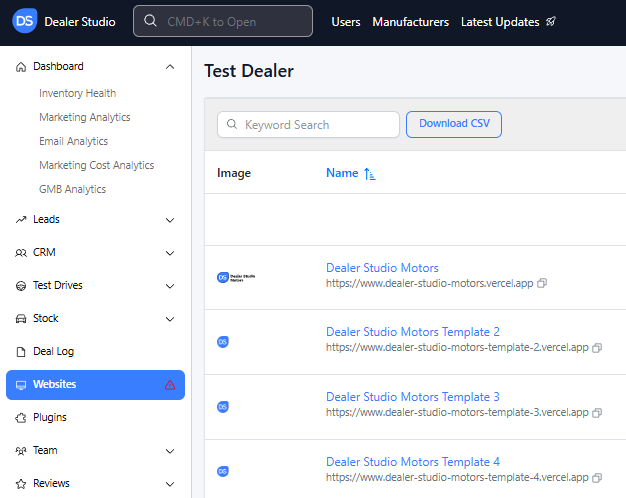626x498 pixels.
Task: Expand the CRM sidebar section
Action: [x=170, y=253]
